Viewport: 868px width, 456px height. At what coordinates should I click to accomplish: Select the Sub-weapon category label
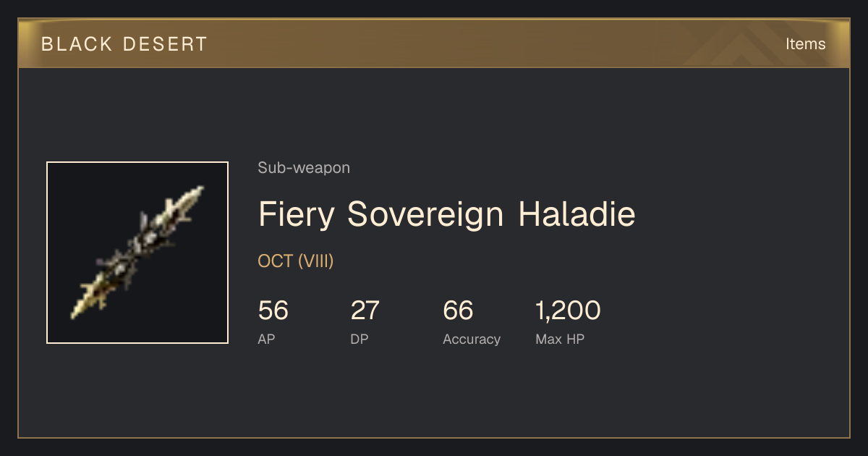tap(304, 168)
